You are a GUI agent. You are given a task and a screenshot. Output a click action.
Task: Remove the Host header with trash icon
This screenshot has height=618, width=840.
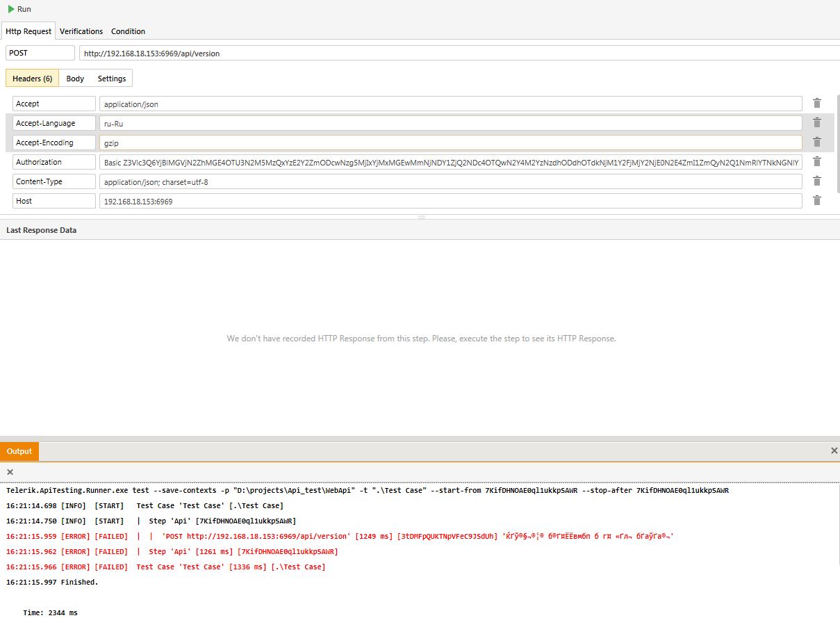click(817, 201)
